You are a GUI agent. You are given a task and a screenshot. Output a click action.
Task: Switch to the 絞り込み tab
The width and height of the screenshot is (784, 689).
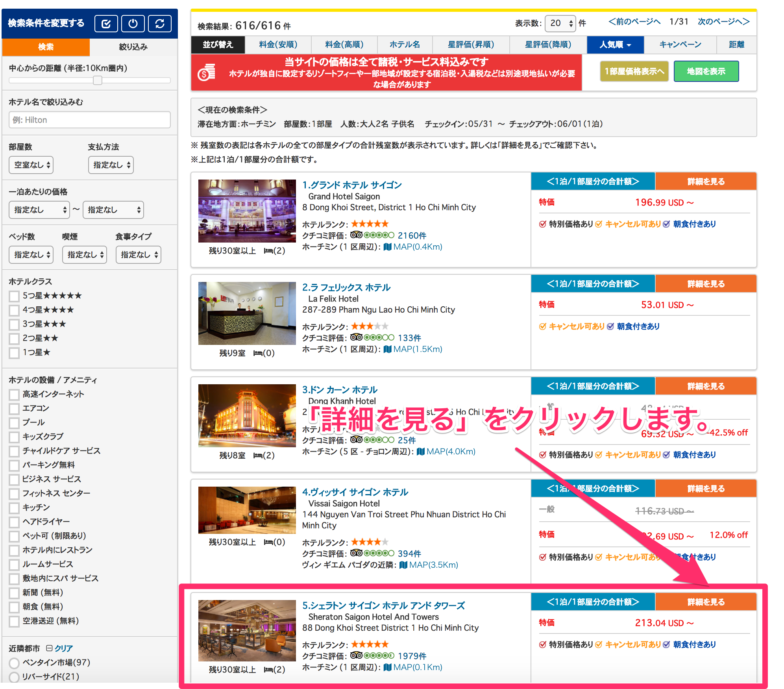point(133,47)
